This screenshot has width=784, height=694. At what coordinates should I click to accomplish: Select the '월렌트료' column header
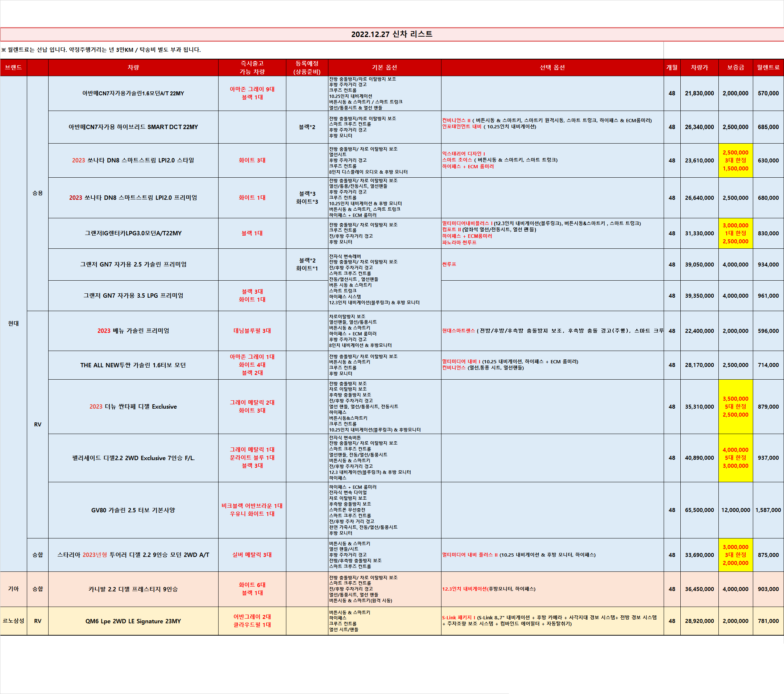(768, 67)
